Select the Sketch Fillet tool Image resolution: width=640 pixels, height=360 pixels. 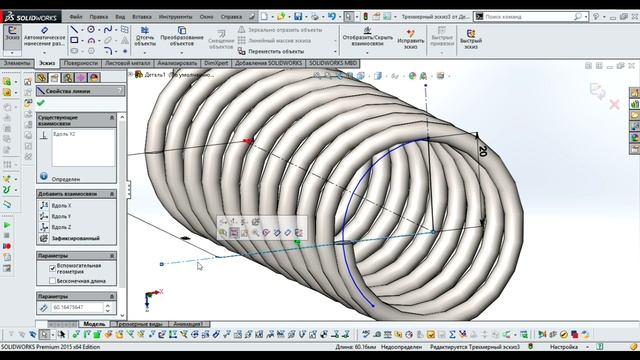108,51
